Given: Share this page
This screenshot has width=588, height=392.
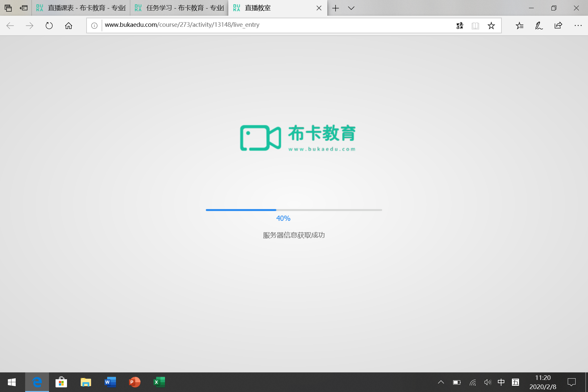Looking at the screenshot, I should (558, 25).
